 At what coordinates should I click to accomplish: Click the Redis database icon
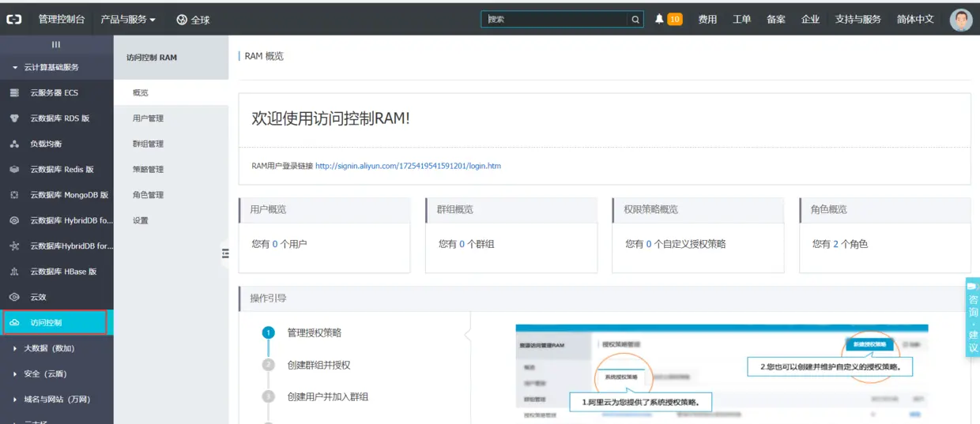pos(14,170)
